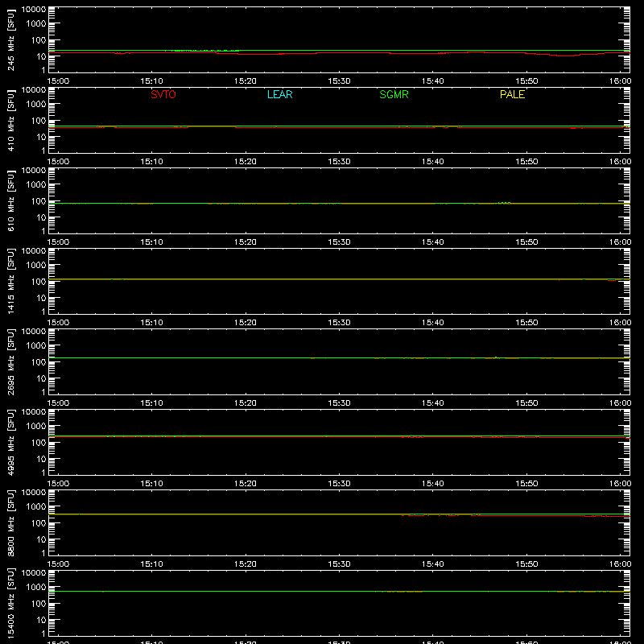The width and height of the screenshot is (644, 644).
Task: Click the 410 MHz [SFU] axis title
Action: pyautogui.click(x=10, y=120)
